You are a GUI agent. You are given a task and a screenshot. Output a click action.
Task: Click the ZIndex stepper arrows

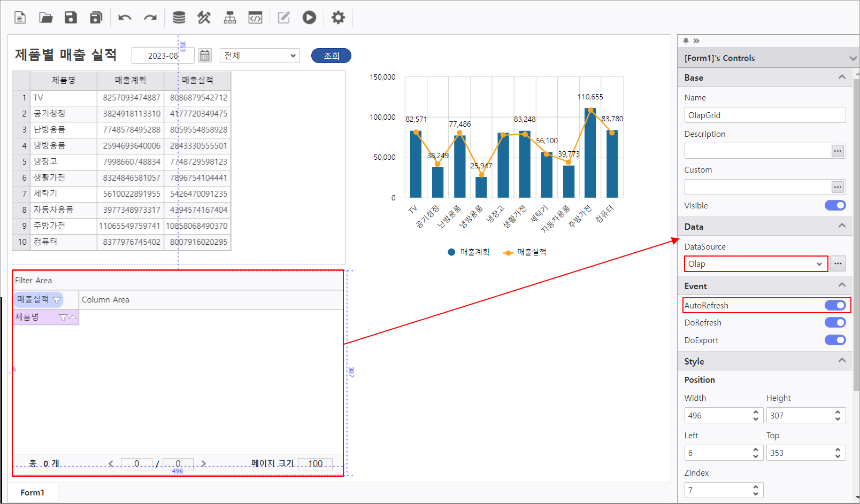[756, 490]
